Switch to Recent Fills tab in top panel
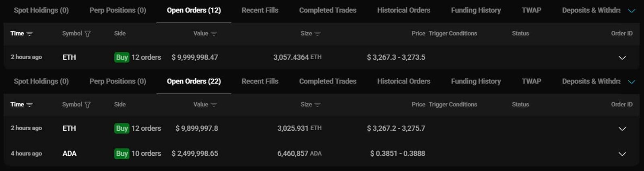The width and height of the screenshot is (644, 171). pyautogui.click(x=260, y=10)
